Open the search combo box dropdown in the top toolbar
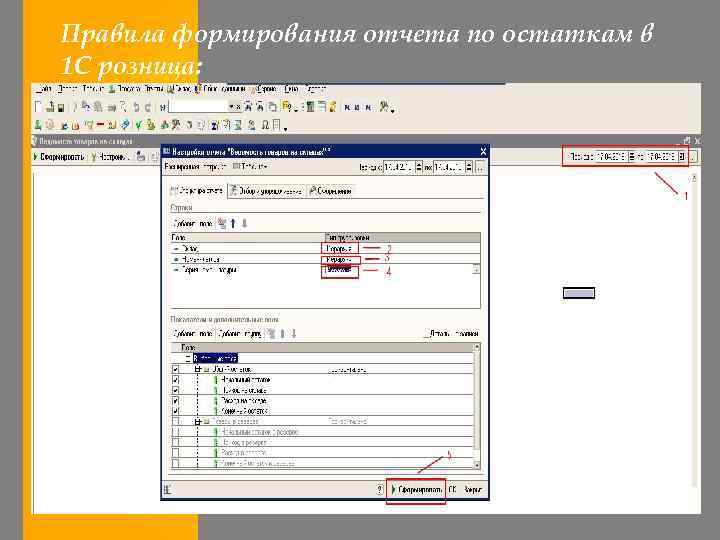Viewport: 720px width, 540px height. point(231,107)
